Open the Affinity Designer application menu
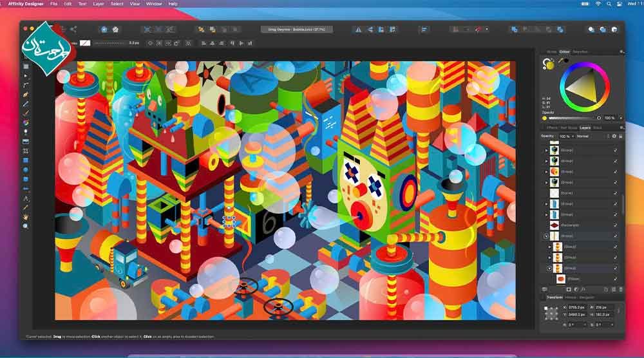The height and width of the screenshot is (358, 644). pos(26,4)
